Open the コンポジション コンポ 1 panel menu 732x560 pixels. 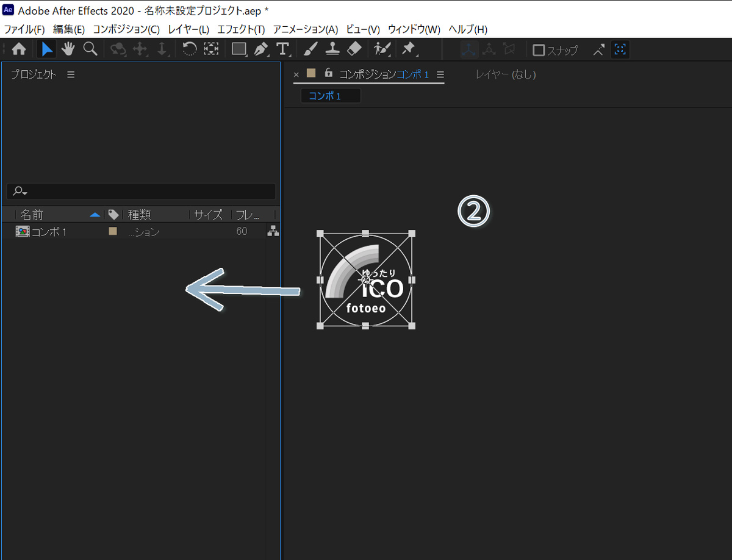[x=440, y=74]
